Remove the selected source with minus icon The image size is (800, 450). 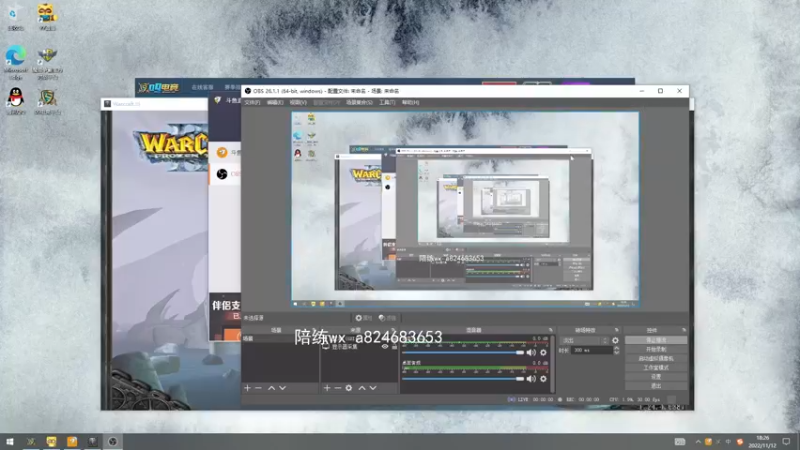pyautogui.click(x=337, y=388)
